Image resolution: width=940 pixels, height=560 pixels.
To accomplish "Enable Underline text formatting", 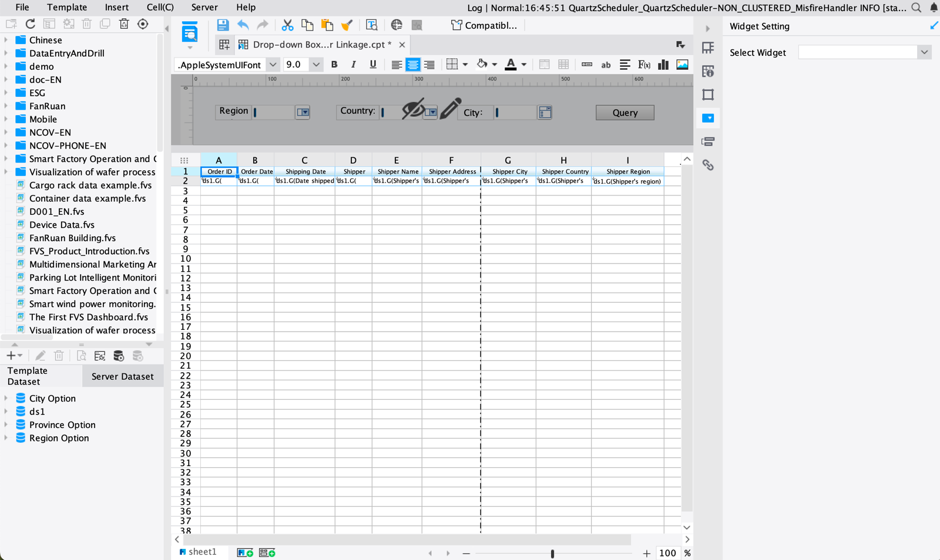I will tap(372, 65).
